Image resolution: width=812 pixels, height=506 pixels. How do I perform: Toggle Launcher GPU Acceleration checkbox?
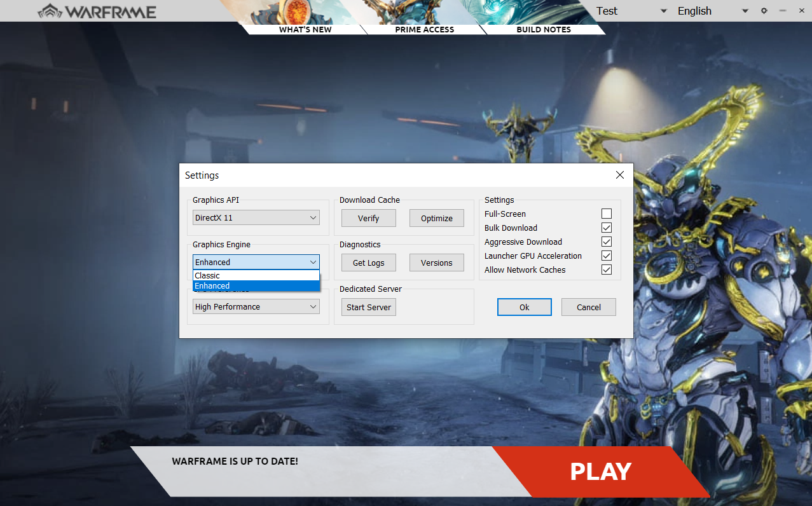607,256
